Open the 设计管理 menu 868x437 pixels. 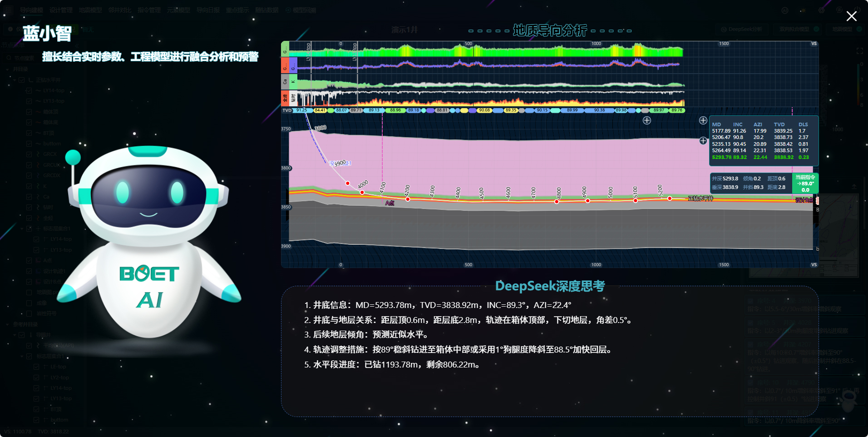tap(61, 10)
